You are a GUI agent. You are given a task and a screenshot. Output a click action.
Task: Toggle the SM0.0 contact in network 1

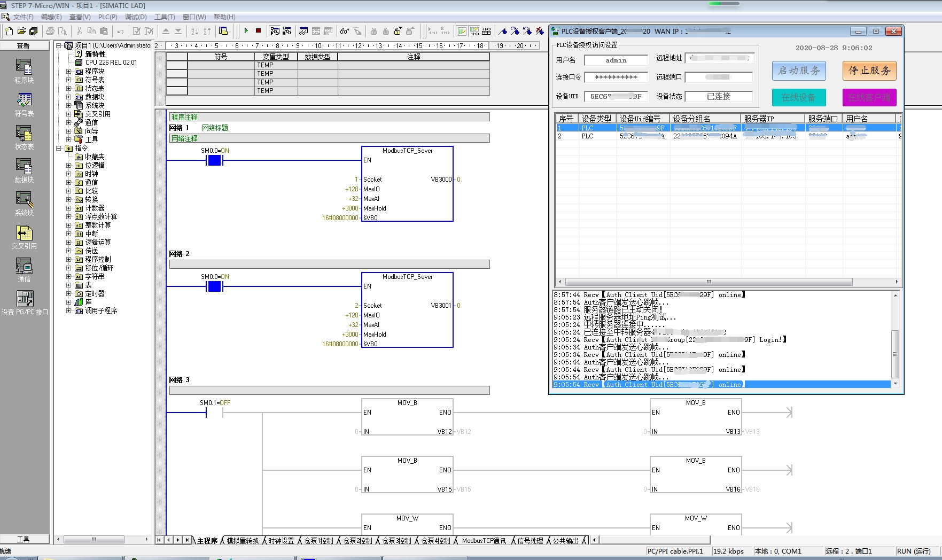[214, 160]
